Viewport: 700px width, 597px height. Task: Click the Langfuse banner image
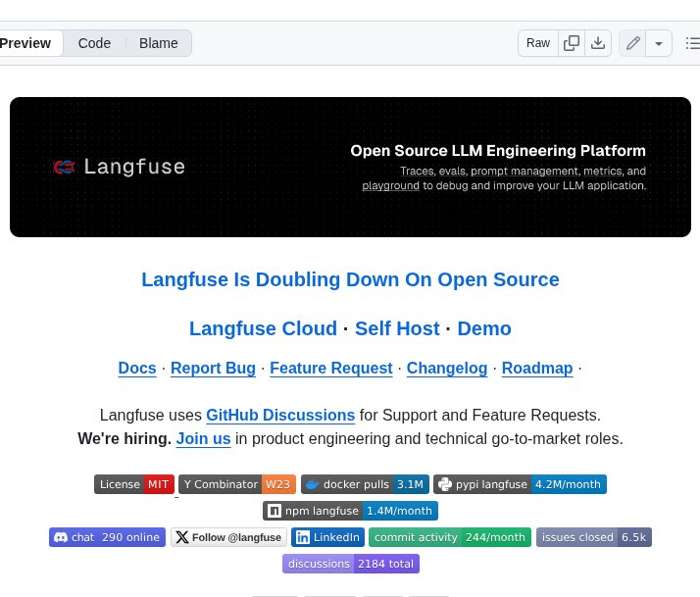point(350,167)
